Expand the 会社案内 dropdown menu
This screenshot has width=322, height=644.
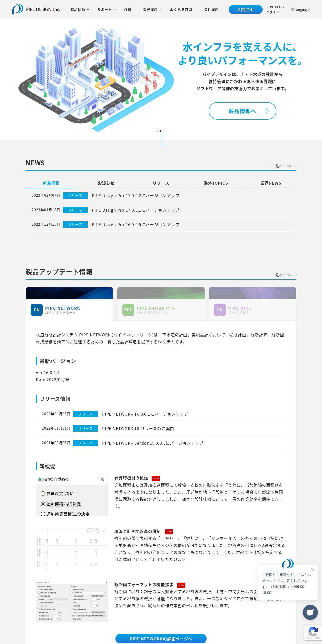[x=213, y=10]
